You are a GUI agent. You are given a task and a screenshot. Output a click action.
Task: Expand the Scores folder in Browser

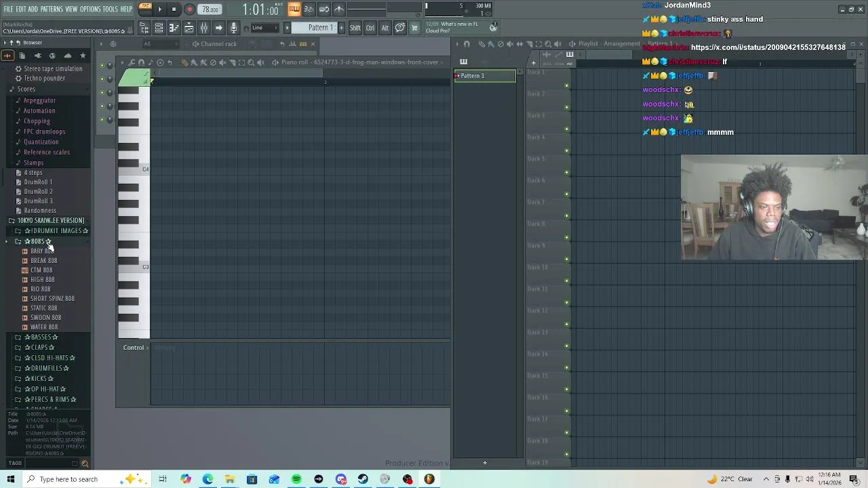pyautogui.click(x=26, y=89)
